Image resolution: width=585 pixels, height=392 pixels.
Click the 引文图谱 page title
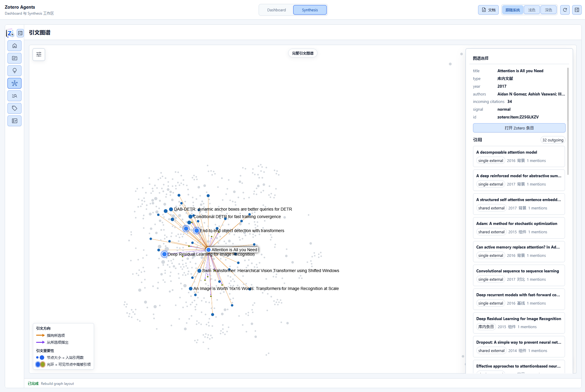coord(39,33)
